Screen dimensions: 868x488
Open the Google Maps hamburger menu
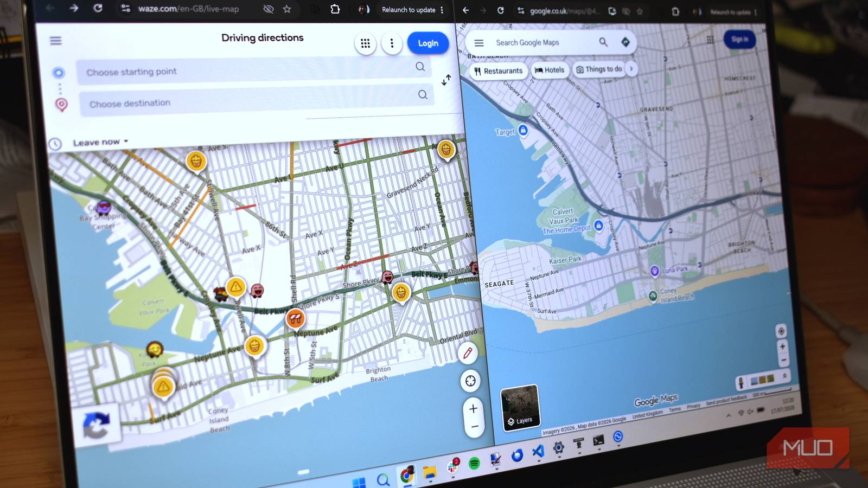(478, 43)
